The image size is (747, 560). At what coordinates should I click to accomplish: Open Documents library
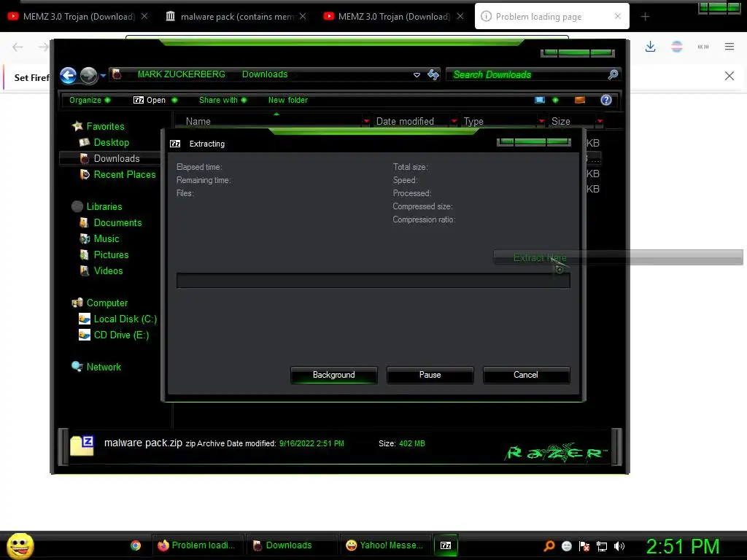tap(111, 223)
